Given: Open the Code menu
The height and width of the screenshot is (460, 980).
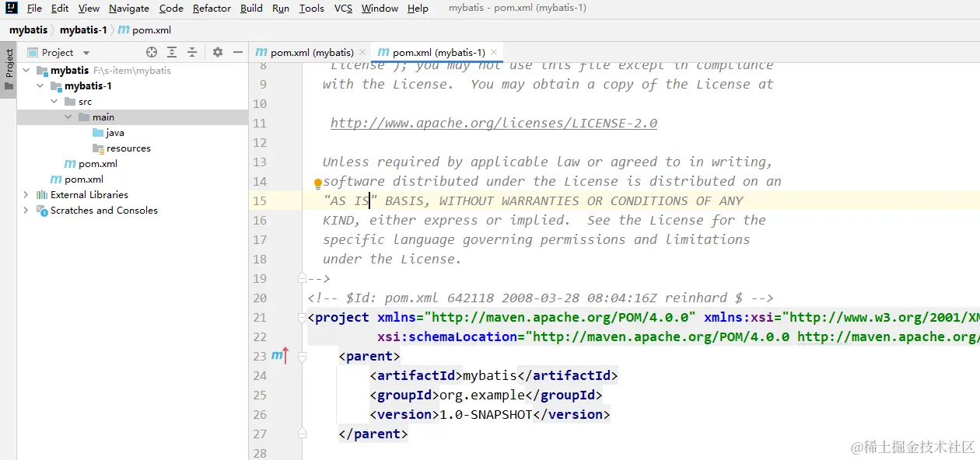Looking at the screenshot, I should 171,9.
